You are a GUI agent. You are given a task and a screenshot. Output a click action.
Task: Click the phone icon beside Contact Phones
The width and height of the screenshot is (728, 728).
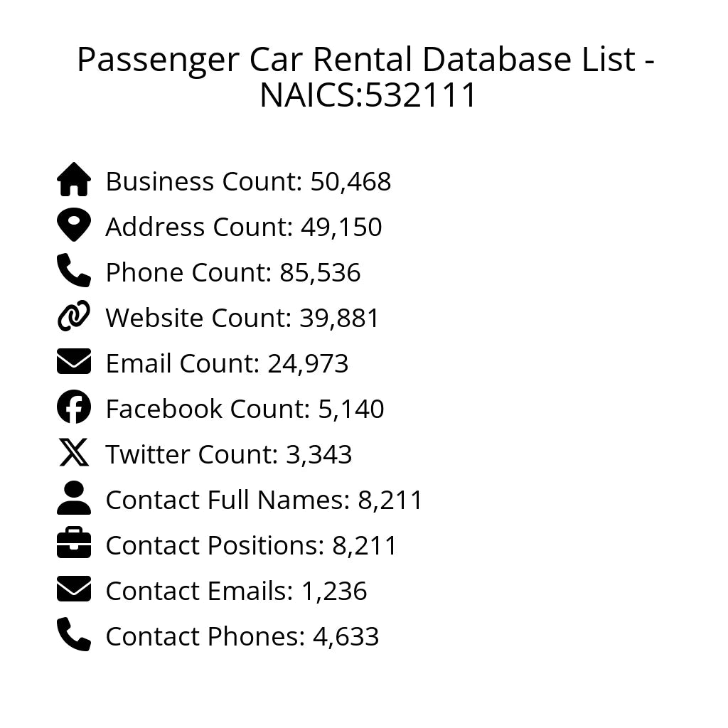pyautogui.click(x=74, y=635)
